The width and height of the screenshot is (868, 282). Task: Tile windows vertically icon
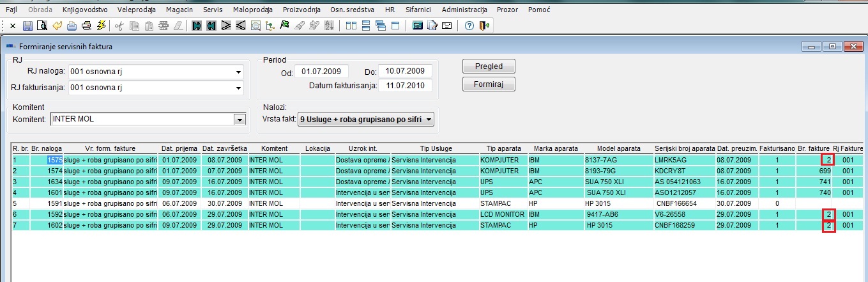(351, 26)
